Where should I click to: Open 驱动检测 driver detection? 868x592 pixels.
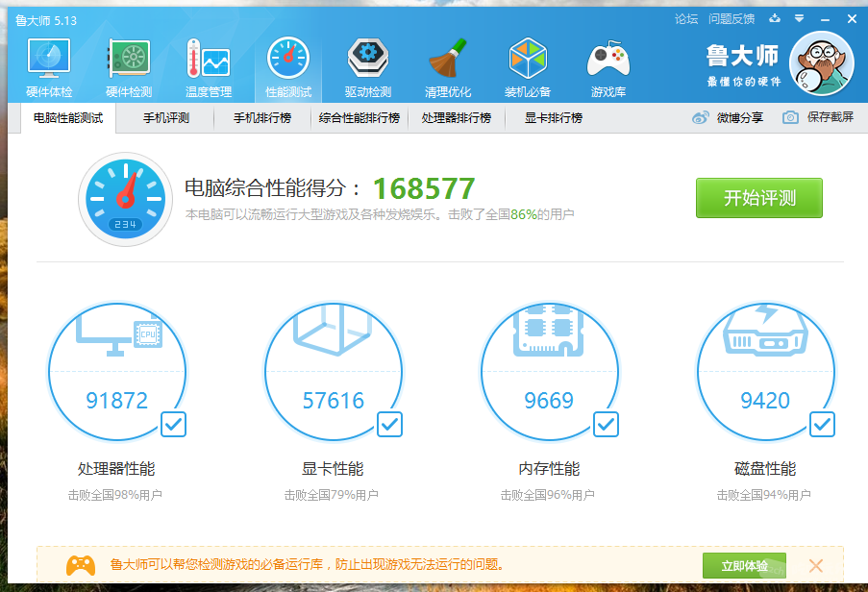coord(367,68)
